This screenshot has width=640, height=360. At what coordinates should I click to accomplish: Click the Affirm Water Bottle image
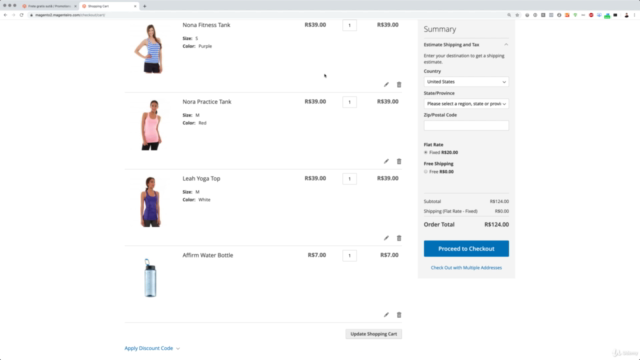pos(150,278)
